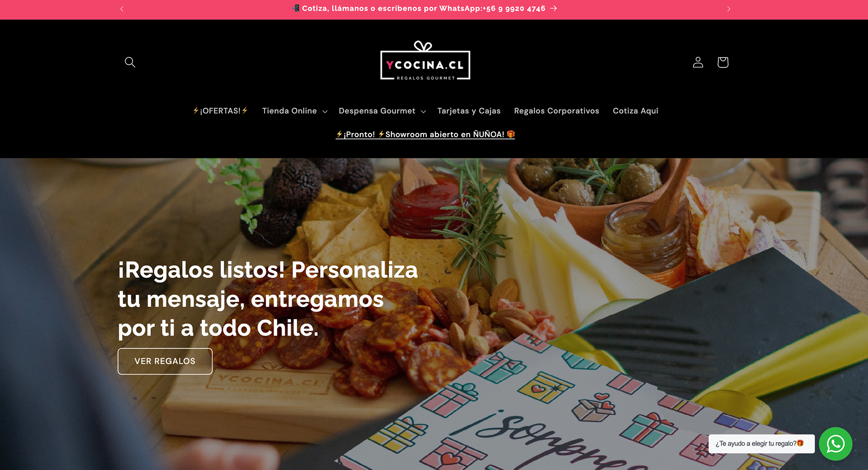Expand the Despensa Gourmet dropdown chevron
Viewport: 868px width, 470px height.
[x=423, y=111]
